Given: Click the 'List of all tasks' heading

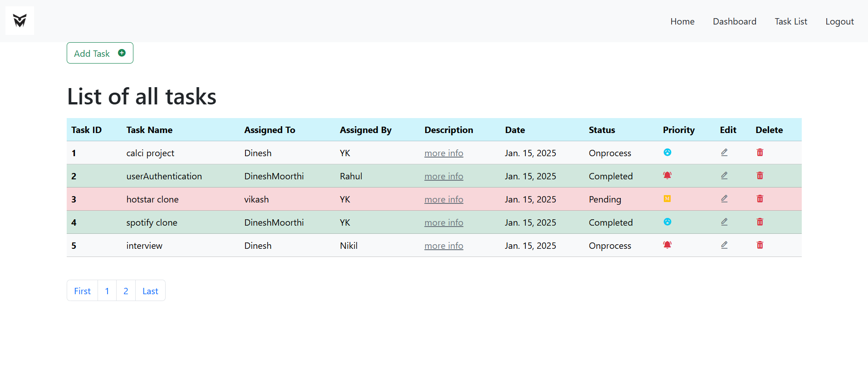Looking at the screenshot, I should 142,96.
